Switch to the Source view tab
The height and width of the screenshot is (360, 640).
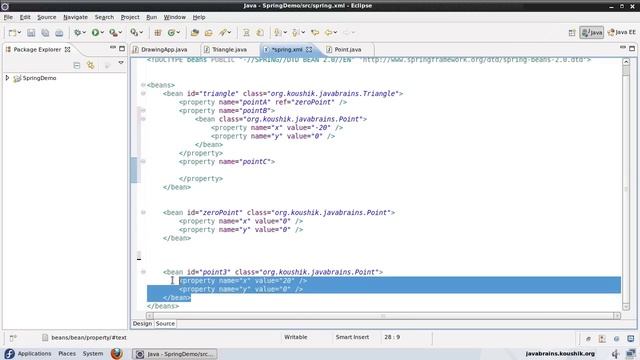165,324
